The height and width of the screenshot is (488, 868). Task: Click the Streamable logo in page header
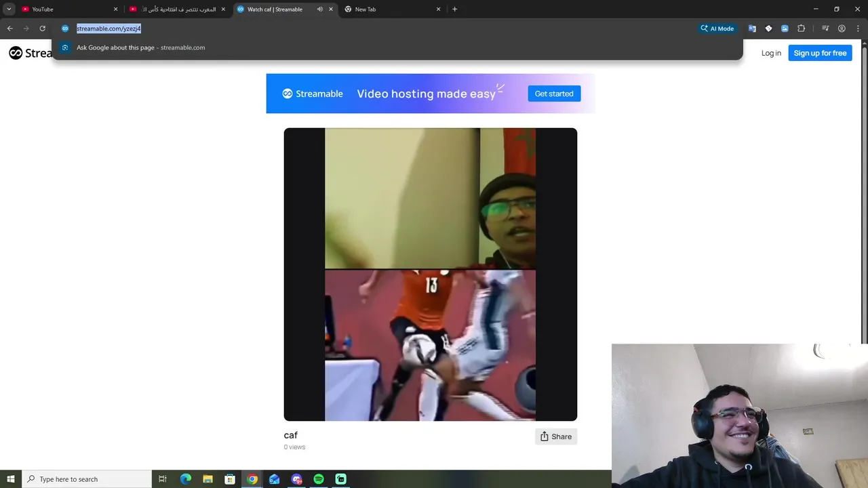31,53
